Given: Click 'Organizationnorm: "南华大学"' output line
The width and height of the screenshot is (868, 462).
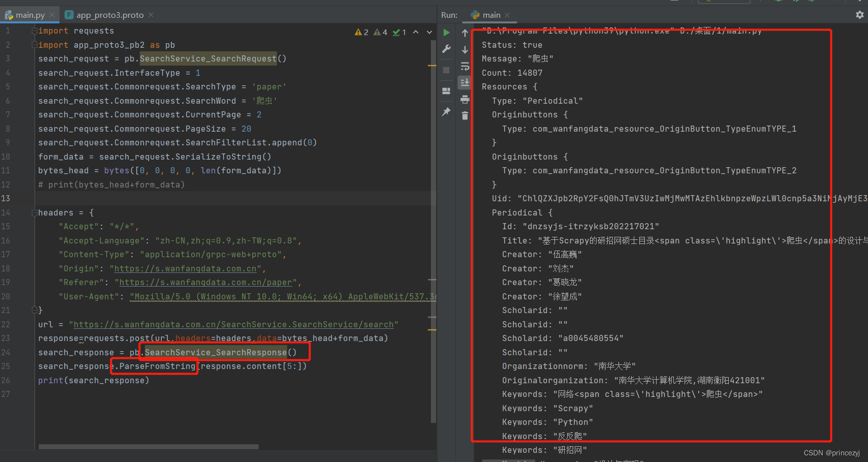Looking at the screenshot, I should point(569,366).
